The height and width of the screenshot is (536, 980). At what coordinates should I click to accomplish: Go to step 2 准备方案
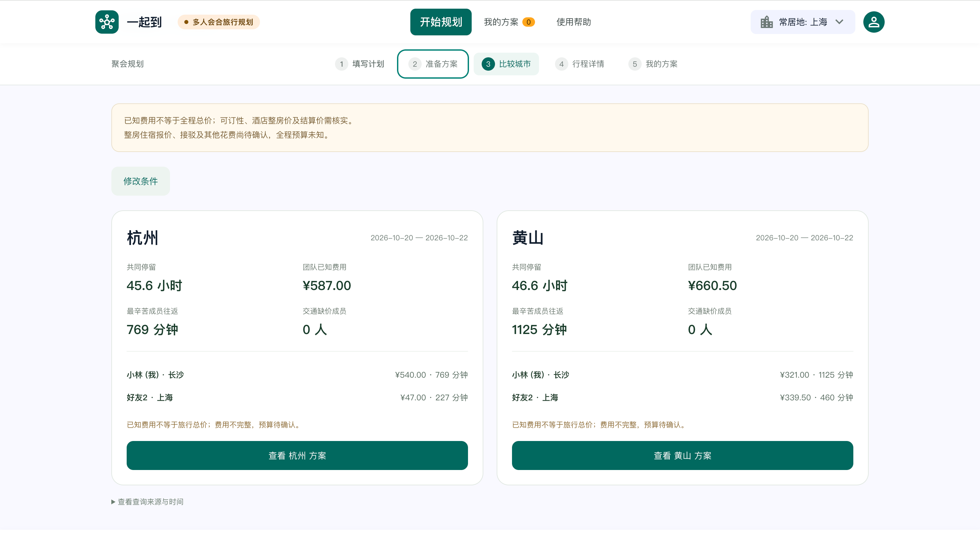point(433,64)
